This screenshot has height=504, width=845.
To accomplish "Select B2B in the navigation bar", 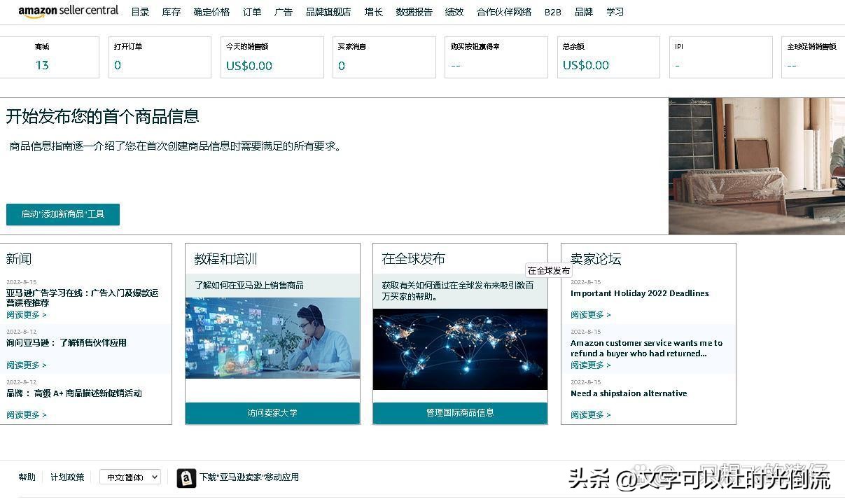I will 552,12.
